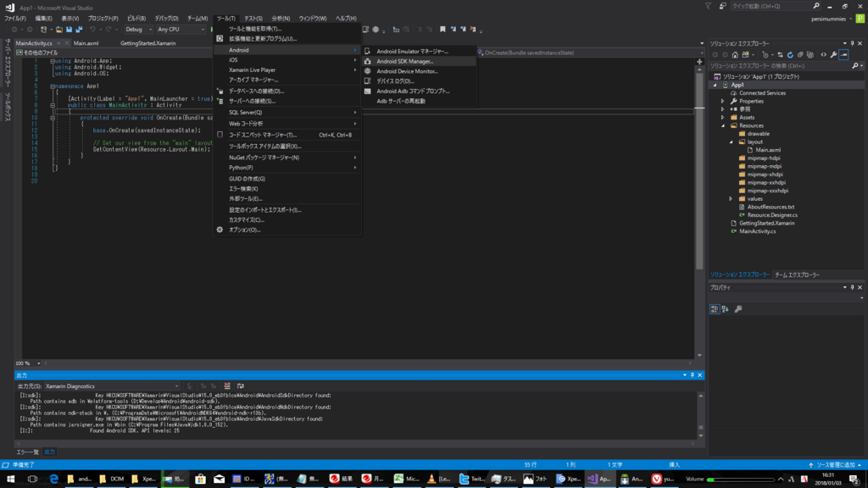This screenshot has width=868, height=488.
Task: Click Show All Files icon in Solution Explorer
Action: [810, 55]
